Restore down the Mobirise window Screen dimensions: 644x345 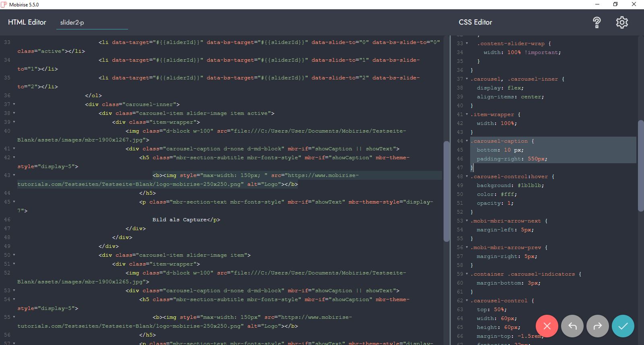pyautogui.click(x=615, y=4)
